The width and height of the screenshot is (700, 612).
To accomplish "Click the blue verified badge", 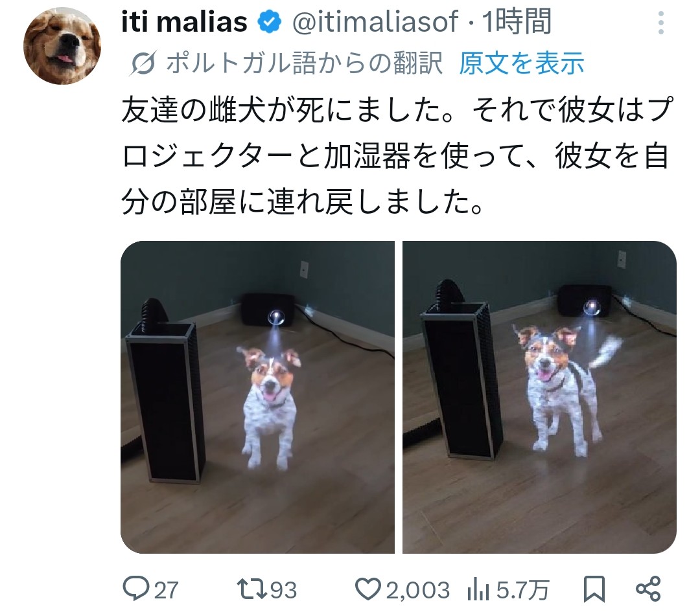I will coord(269,22).
